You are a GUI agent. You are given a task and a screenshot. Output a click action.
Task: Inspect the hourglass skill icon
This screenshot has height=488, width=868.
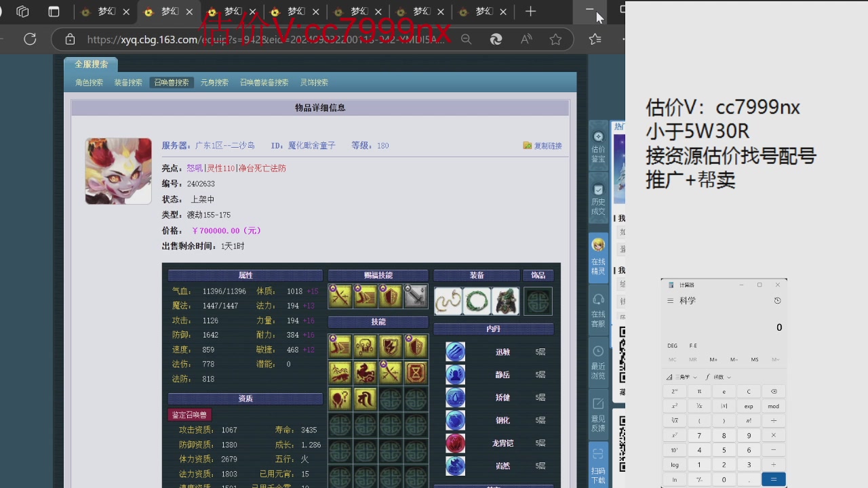[416, 372]
